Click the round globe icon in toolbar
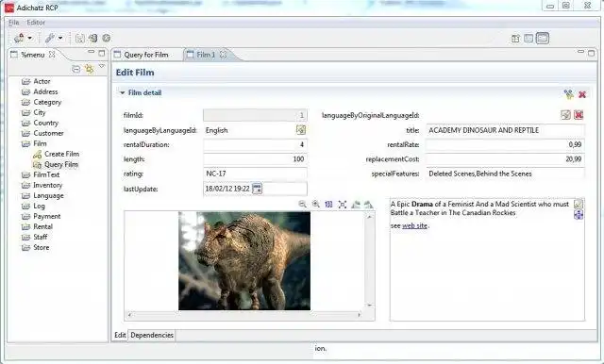Screen dimensions: 604x364 pyautogui.click(x=107, y=38)
